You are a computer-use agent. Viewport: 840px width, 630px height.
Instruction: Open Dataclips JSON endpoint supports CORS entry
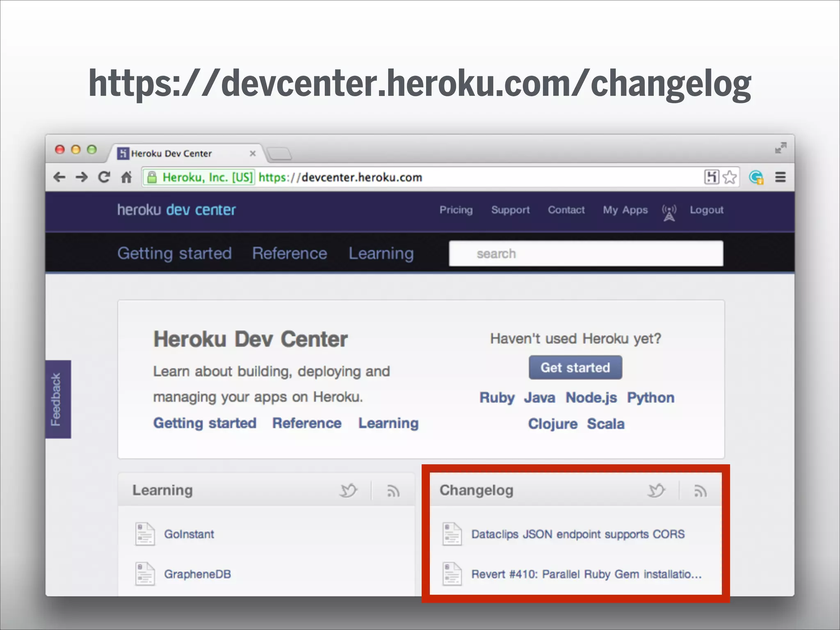coord(578,534)
